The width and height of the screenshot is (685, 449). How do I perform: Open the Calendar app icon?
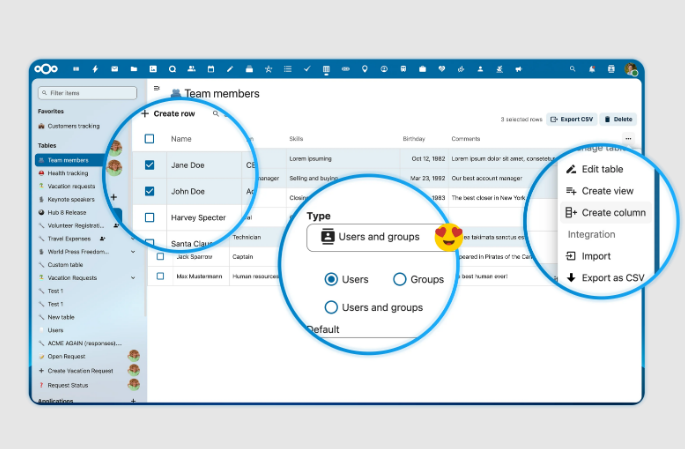(211, 69)
